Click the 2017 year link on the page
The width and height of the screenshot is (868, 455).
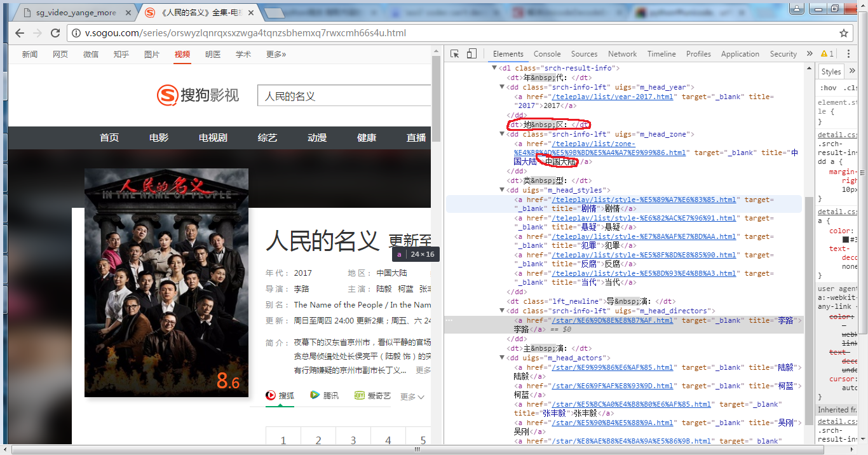tap(303, 273)
